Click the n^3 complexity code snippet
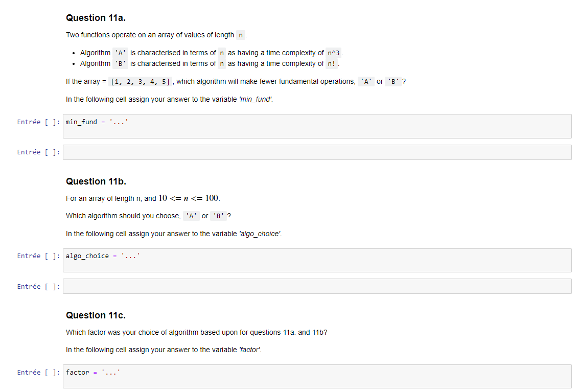This screenshot has width=579, height=392. 334,53
